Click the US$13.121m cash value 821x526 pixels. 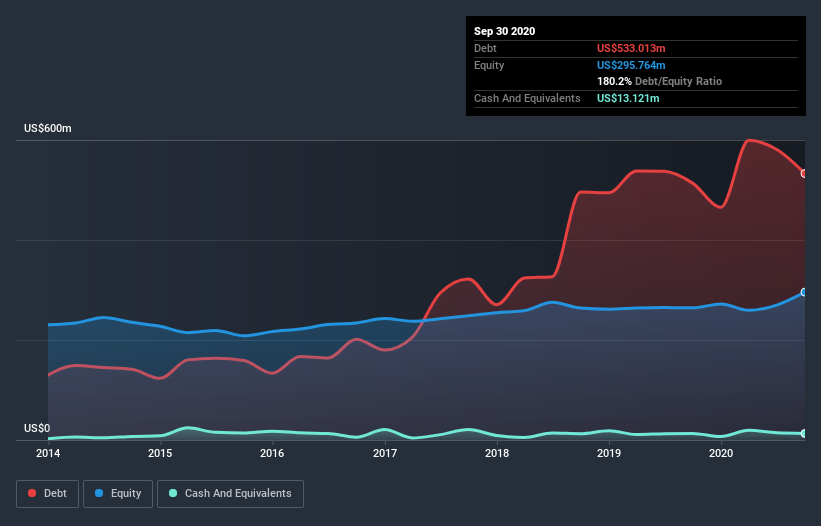[628, 98]
